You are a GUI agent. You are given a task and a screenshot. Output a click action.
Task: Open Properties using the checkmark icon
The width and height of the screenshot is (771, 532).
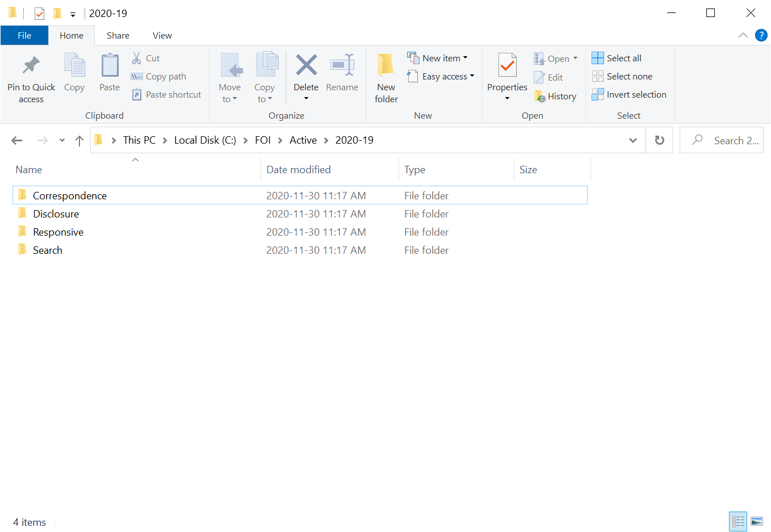(507, 66)
